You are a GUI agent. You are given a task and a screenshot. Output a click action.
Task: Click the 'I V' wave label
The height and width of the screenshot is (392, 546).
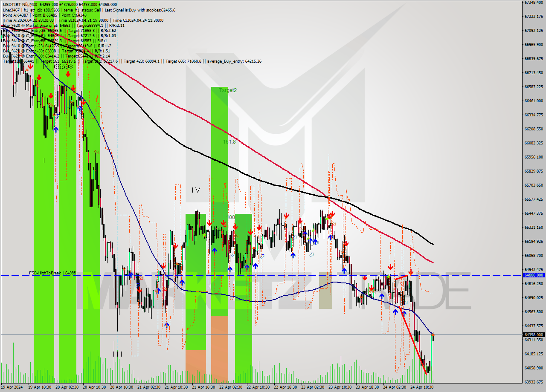click(196, 190)
